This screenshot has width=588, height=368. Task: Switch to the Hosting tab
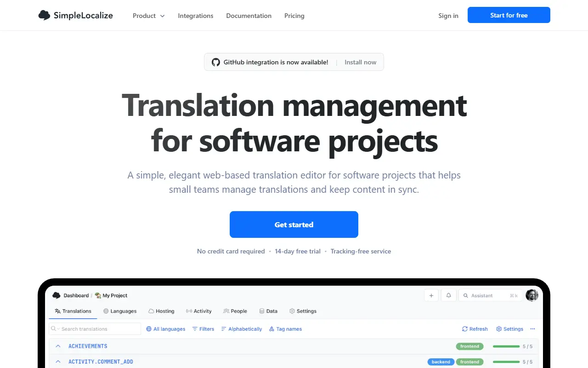161,311
